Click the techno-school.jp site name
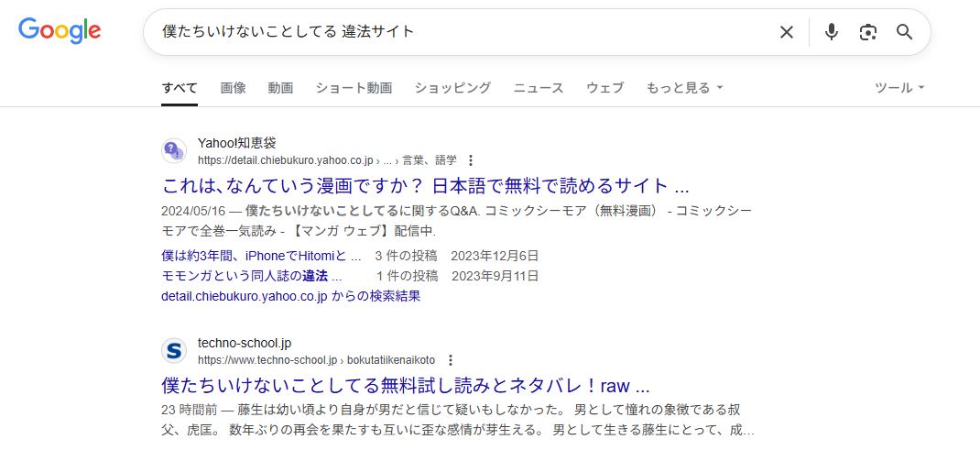This screenshot has height=461, width=980. pyautogui.click(x=245, y=343)
